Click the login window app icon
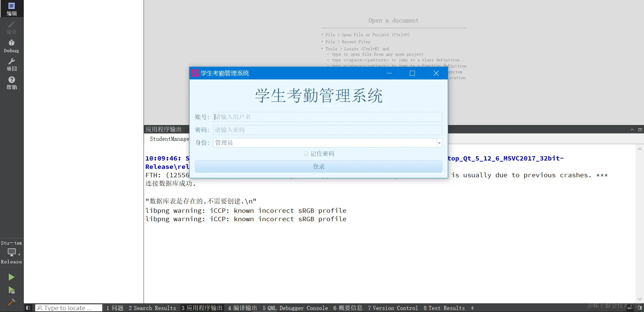Viewport: 644px width, 312px height. point(195,73)
